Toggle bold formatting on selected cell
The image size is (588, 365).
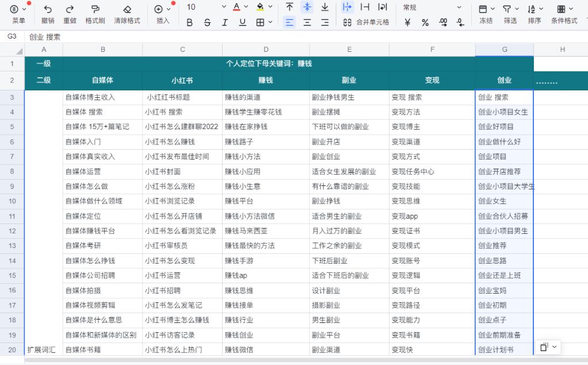pos(190,22)
